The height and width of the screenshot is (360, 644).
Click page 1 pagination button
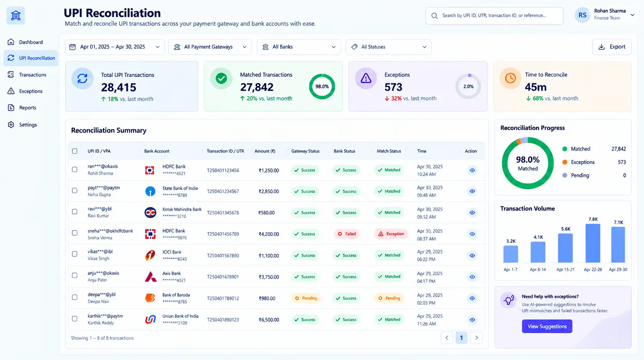click(461, 338)
